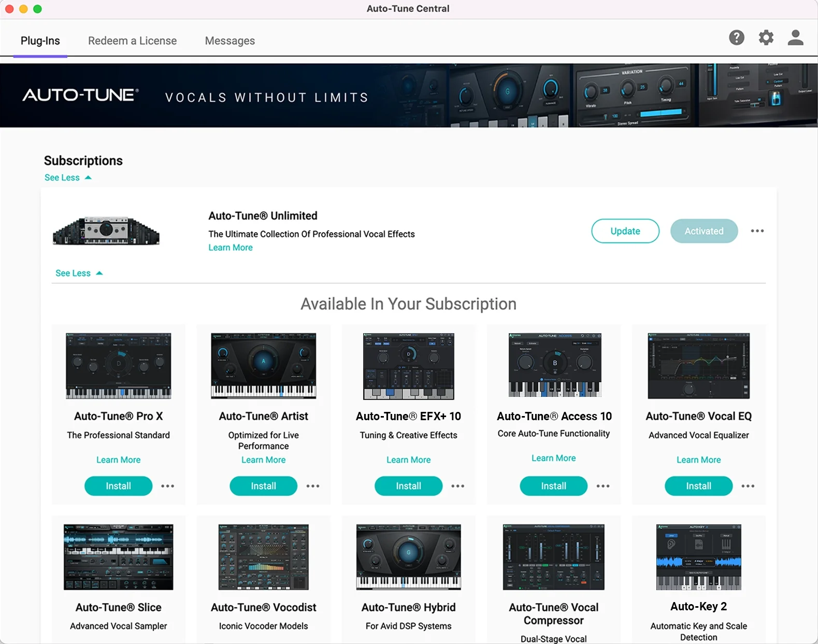Click the Auto-Tune Vocodist plugin thumbnail
The width and height of the screenshot is (818, 644).
coord(263,557)
